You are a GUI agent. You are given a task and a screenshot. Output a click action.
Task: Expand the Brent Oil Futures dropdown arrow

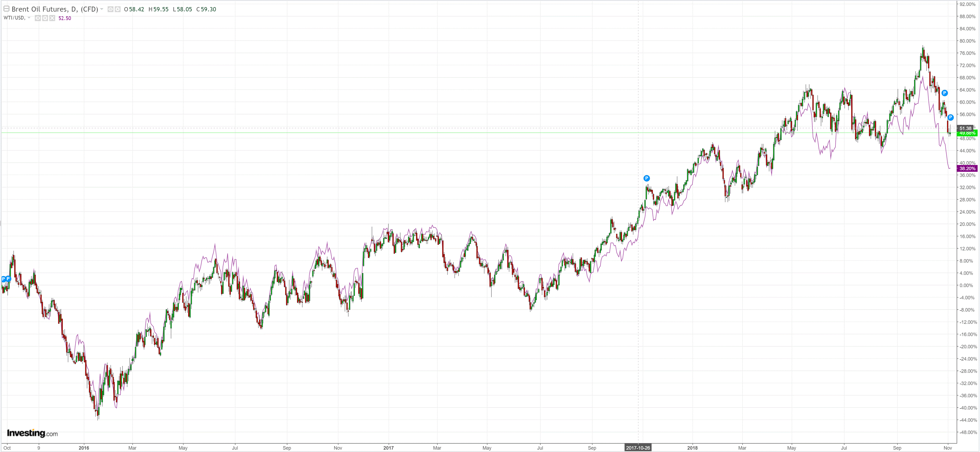coord(102,9)
